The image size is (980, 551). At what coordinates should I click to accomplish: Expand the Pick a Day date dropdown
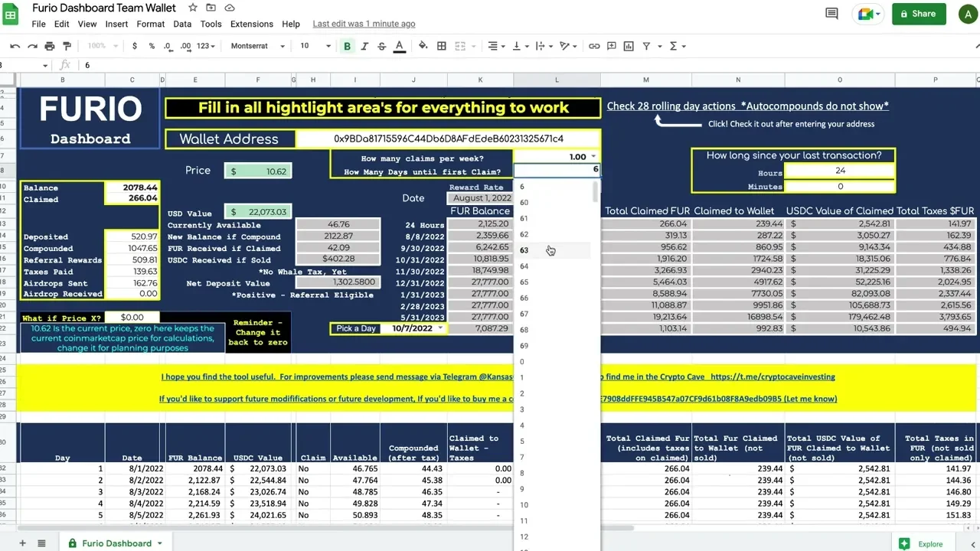[x=440, y=328]
